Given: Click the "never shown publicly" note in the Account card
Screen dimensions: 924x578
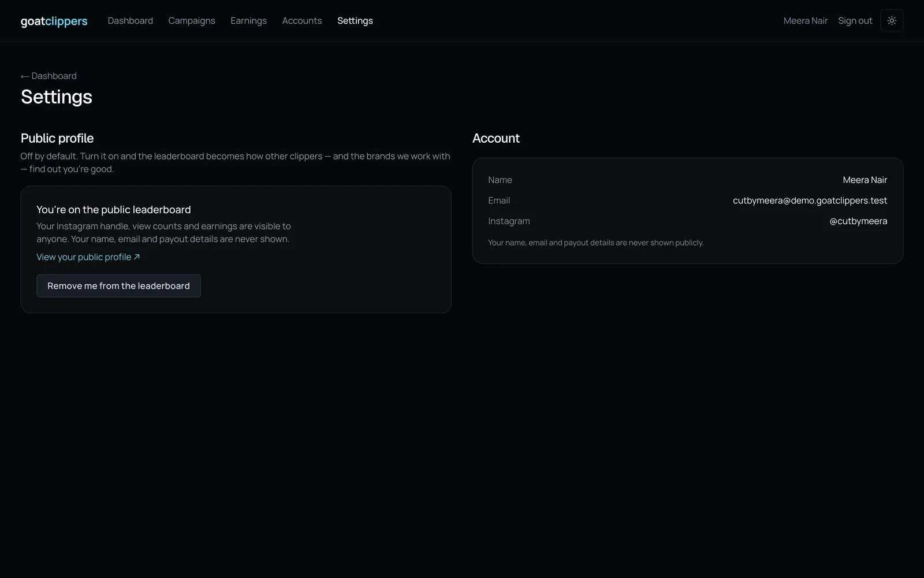Looking at the screenshot, I should click(x=596, y=243).
